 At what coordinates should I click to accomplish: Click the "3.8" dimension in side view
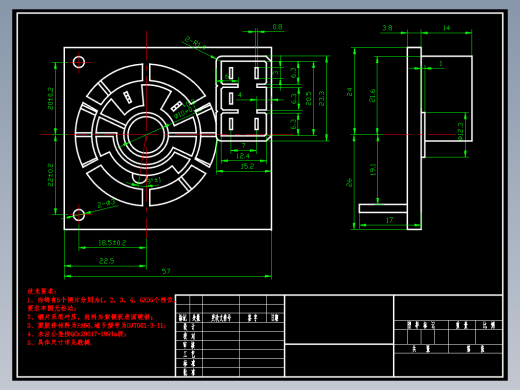(387, 28)
